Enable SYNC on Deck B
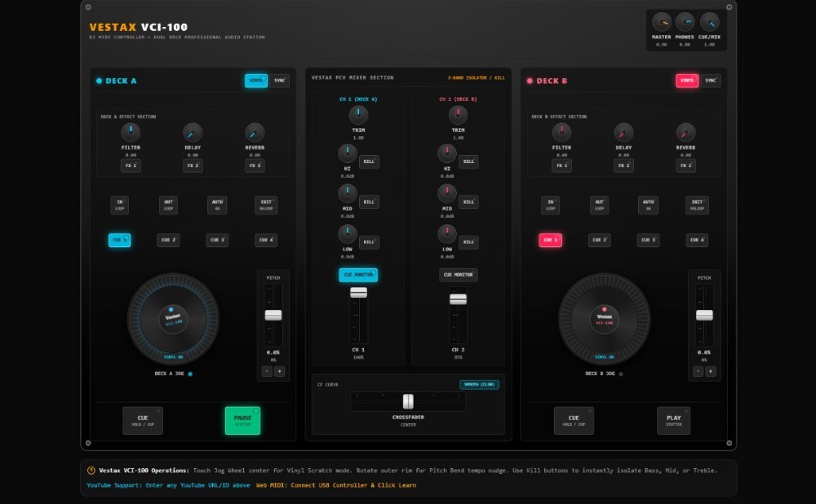This screenshot has height=504, width=816. pos(711,81)
